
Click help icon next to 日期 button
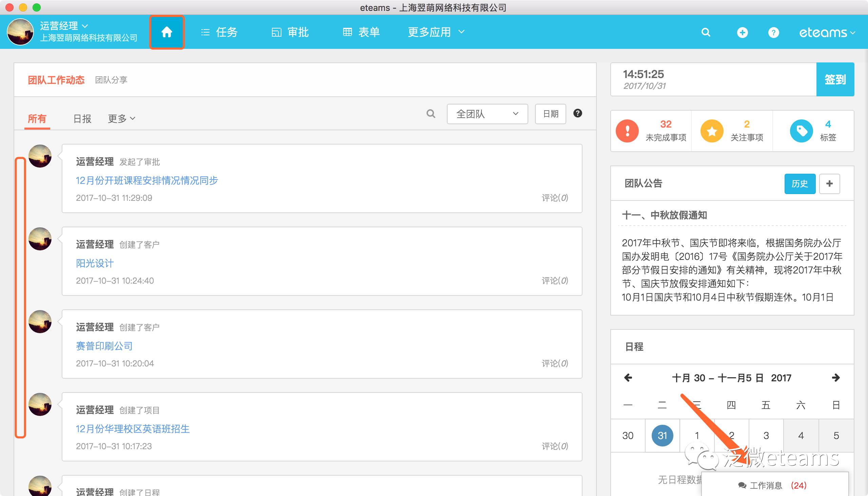tap(577, 113)
